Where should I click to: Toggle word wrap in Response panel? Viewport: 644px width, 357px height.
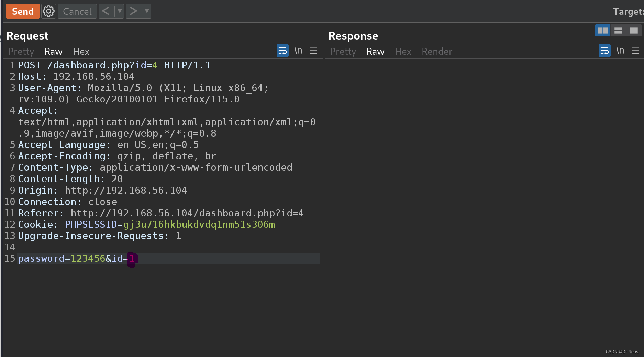click(604, 51)
